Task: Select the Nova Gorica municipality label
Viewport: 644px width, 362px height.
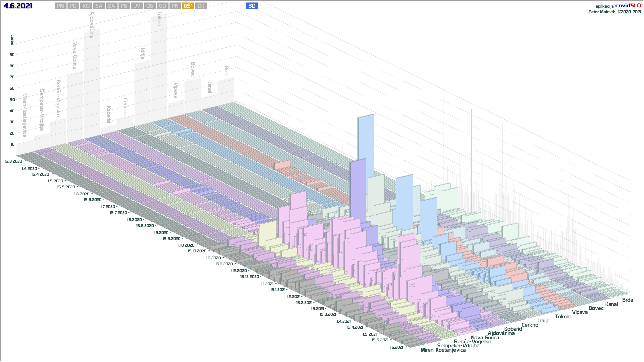Action: pyautogui.click(x=485, y=338)
